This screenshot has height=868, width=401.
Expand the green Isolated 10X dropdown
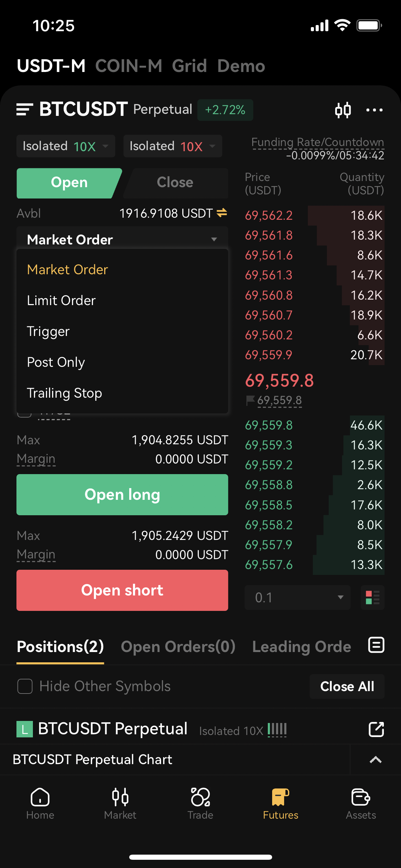(x=66, y=146)
